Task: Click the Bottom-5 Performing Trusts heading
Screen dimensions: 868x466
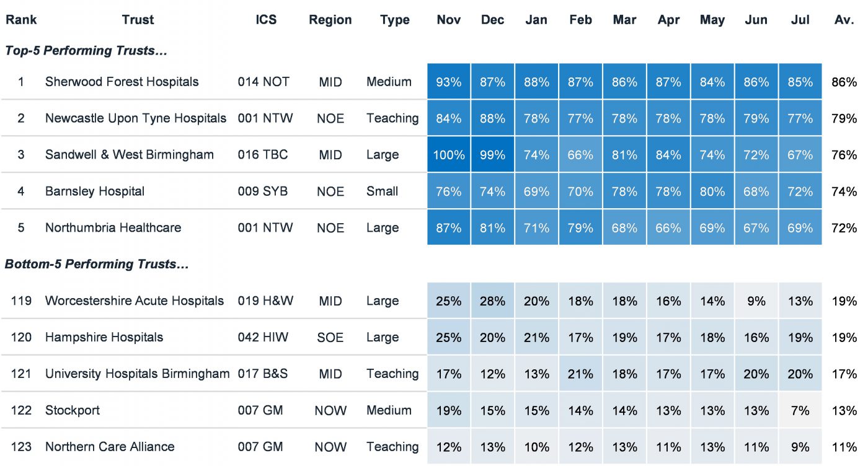Action: [x=97, y=265]
